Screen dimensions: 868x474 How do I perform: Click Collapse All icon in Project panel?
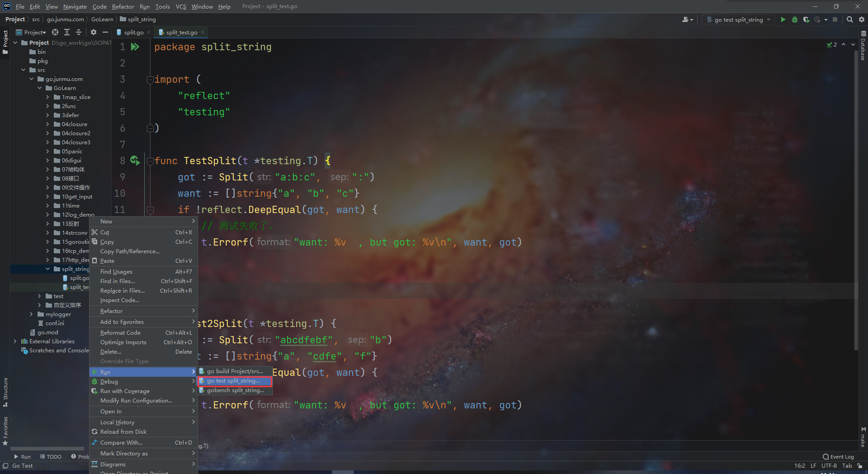(x=79, y=32)
